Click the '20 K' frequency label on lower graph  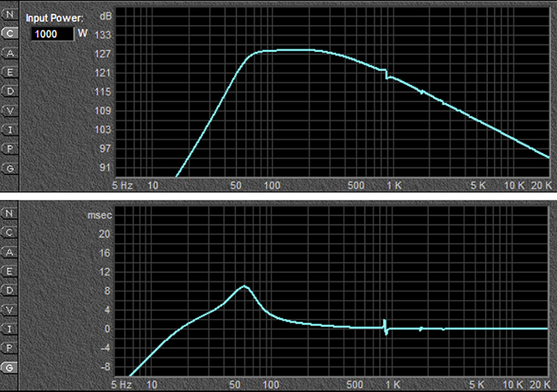point(540,384)
